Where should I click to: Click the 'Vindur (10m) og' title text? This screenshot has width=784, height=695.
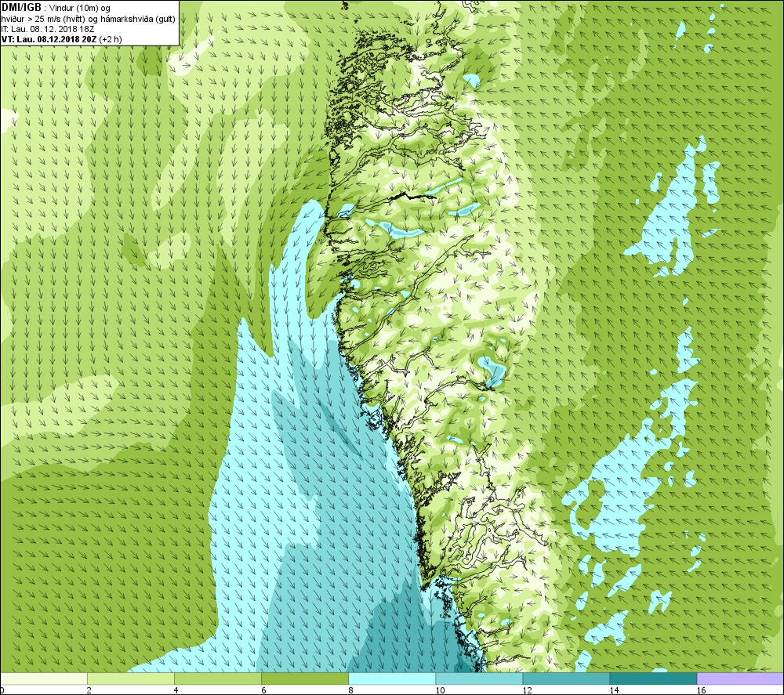(80, 9)
